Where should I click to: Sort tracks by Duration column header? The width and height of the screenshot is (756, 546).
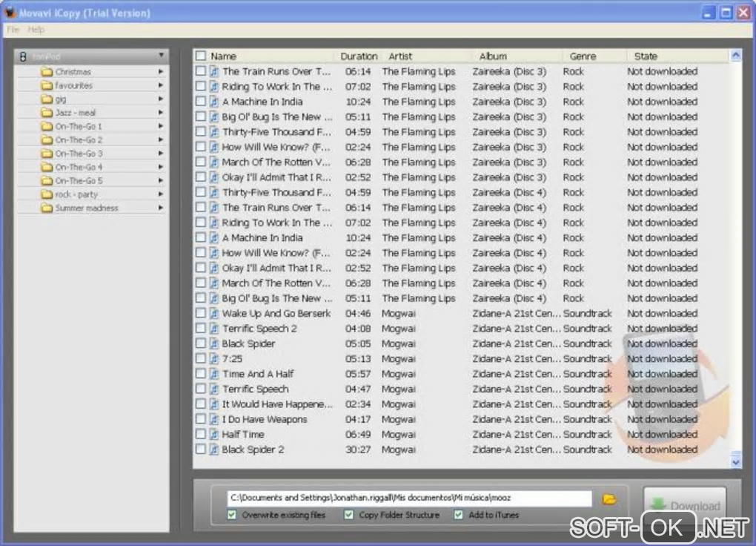358,56
